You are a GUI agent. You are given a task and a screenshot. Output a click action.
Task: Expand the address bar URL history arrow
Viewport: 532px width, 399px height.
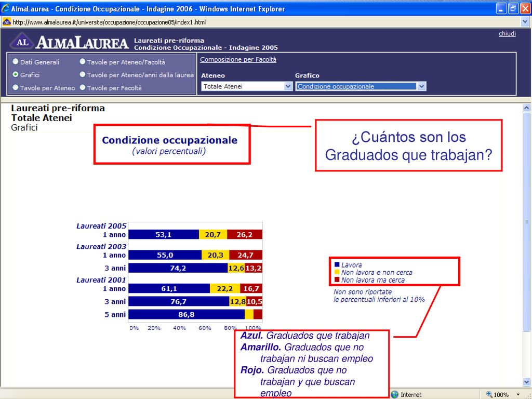[525, 22]
